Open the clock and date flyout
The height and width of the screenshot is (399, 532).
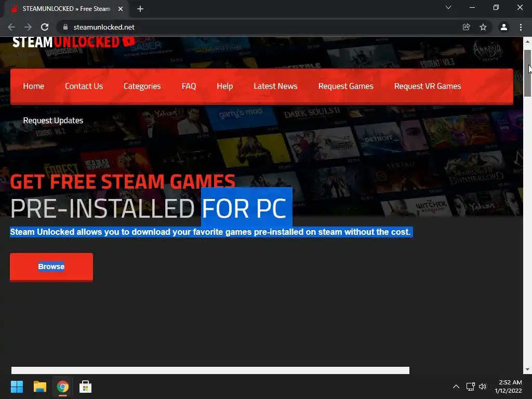[508, 387]
